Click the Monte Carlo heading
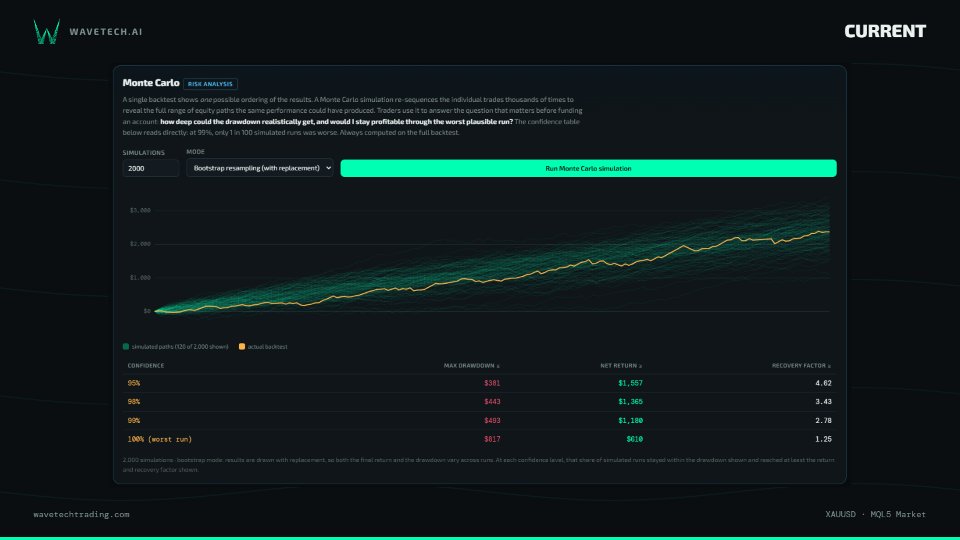The width and height of the screenshot is (960, 540). [151, 83]
